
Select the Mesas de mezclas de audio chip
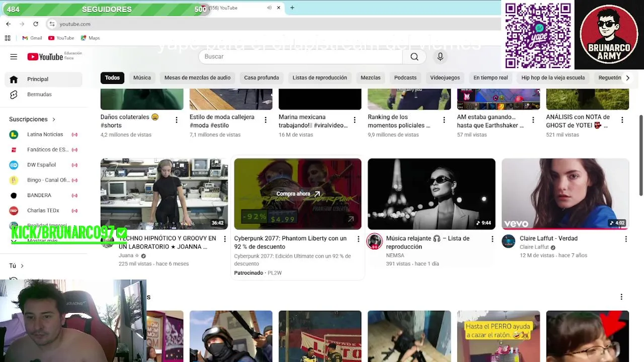pos(197,78)
